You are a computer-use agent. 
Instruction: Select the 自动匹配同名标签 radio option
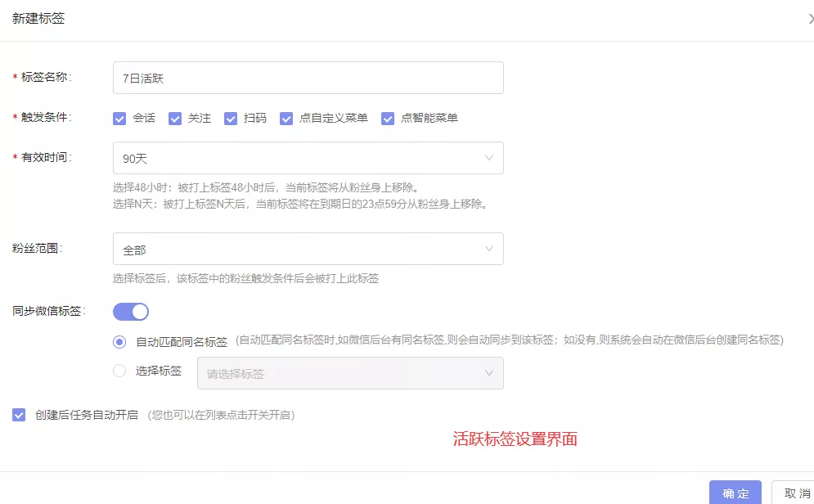[119, 341]
